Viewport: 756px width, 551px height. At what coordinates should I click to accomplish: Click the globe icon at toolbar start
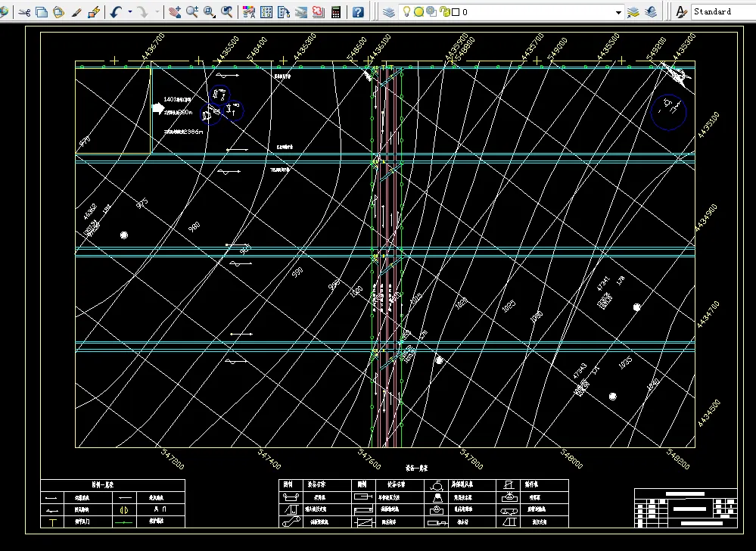point(4,12)
